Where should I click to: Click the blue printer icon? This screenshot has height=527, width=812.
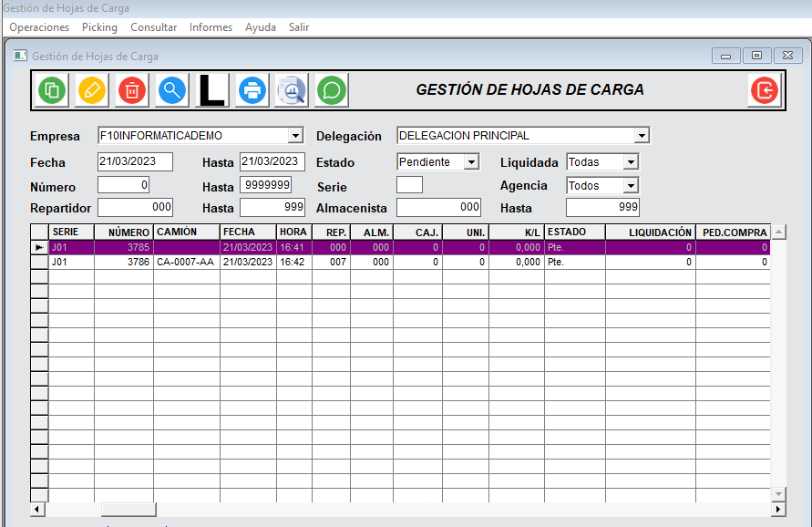[x=252, y=90]
